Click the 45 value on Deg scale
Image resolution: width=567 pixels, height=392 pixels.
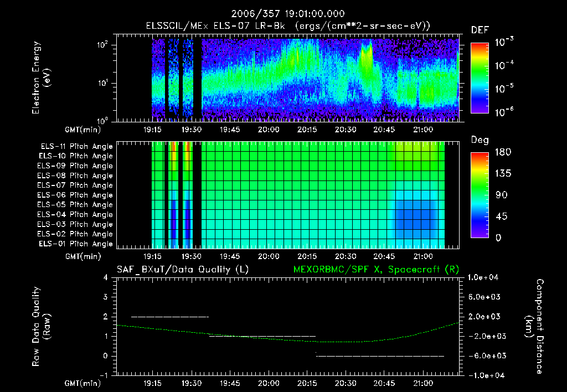coord(501,216)
